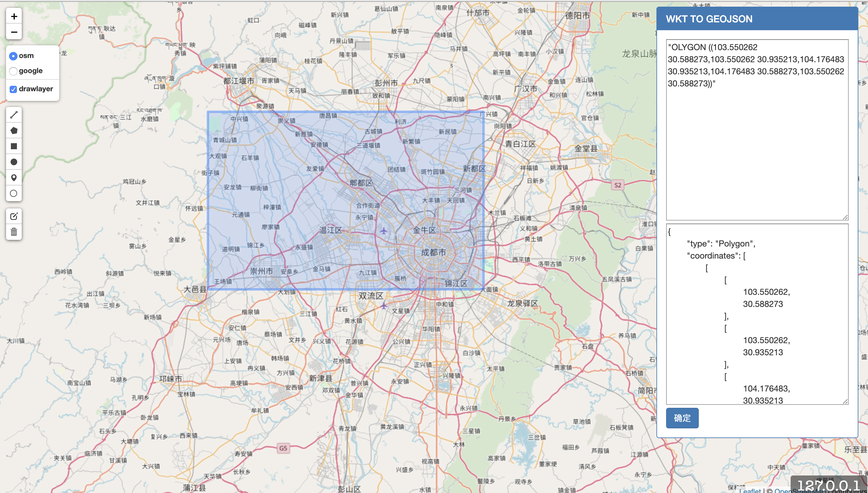Click inside the GeoJSON output textarea

click(757, 314)
